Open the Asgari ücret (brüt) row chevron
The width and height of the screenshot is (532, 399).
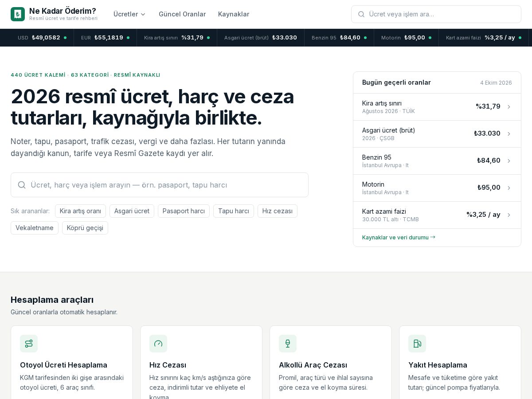pos(509,134)
